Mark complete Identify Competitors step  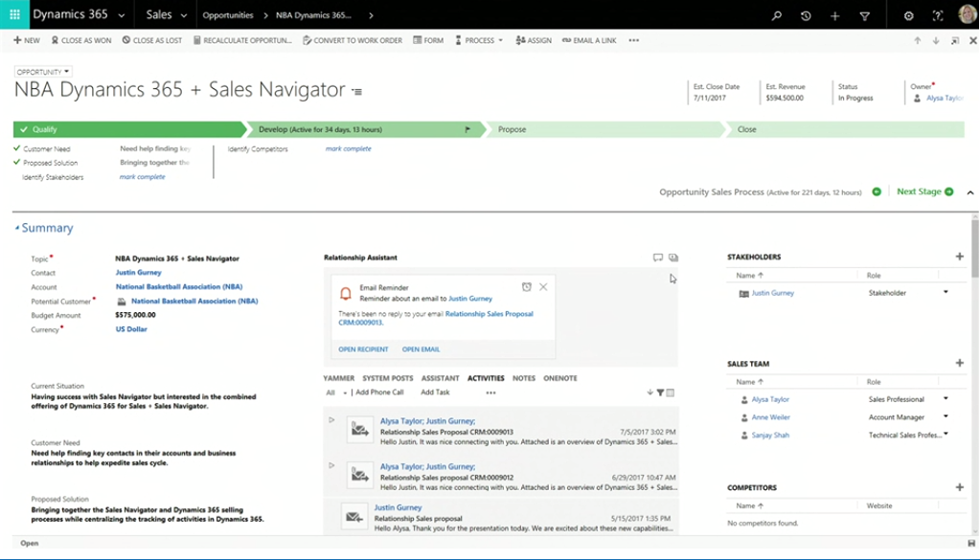pyautogui.click(x=348, y=149)
